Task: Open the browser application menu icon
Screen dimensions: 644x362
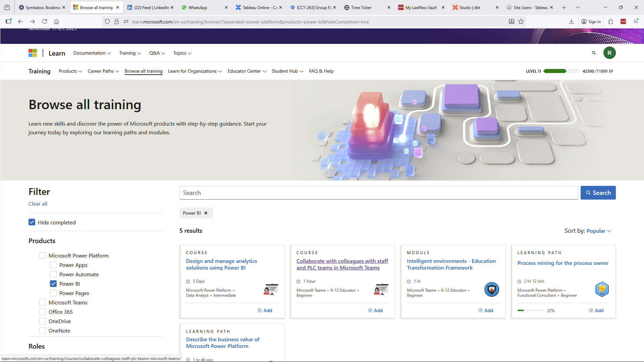Action: click(x=636, y=21)
